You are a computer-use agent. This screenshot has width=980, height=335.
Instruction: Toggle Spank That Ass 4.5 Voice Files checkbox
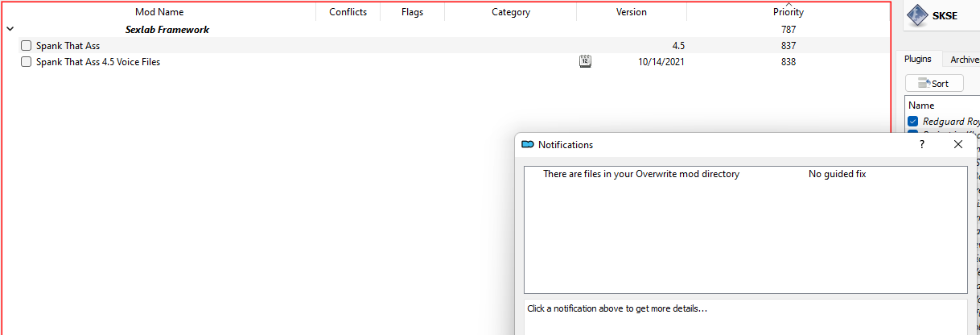tap(27, 62)
